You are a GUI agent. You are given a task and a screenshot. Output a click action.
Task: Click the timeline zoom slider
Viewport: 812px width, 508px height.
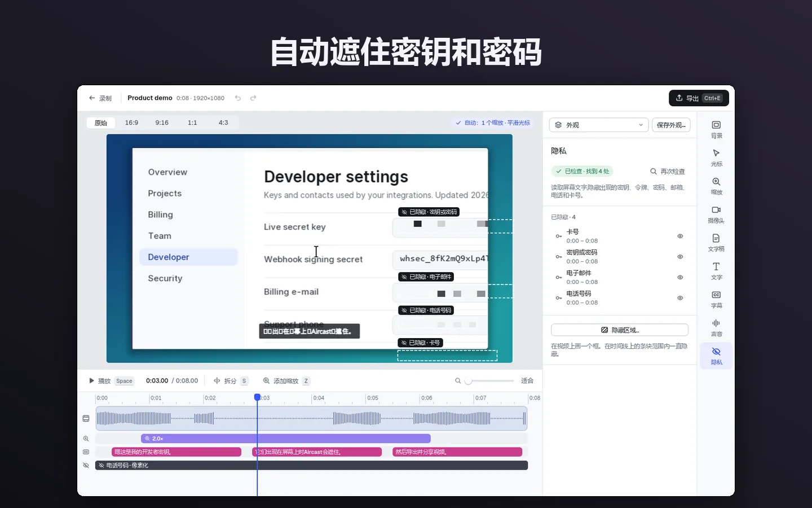(x=489, y=381)
